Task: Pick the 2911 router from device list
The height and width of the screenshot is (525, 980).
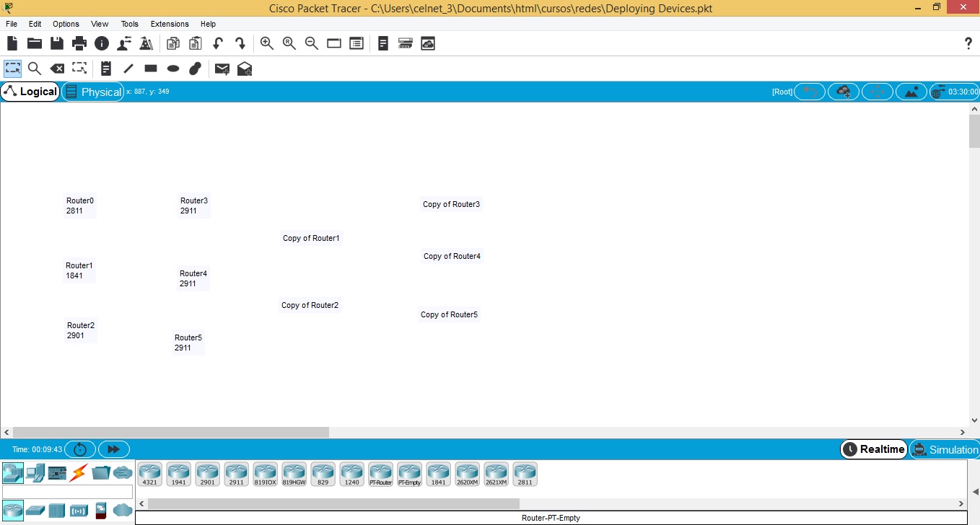Action: point(237,474)
